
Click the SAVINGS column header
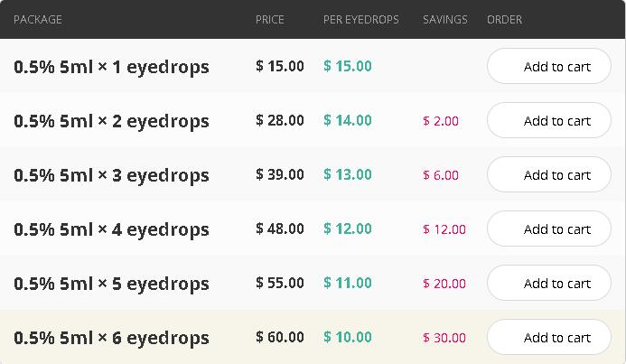pos(445,20)
